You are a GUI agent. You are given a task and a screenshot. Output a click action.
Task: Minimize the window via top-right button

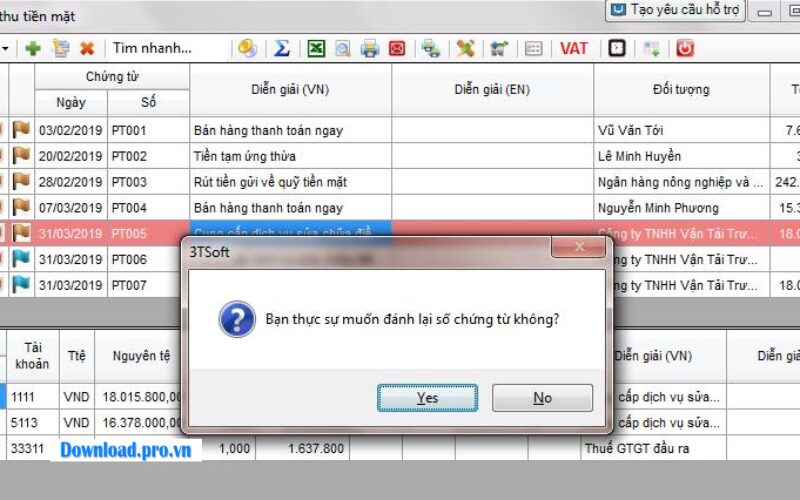pyautogui.click(x=764, y=11)
